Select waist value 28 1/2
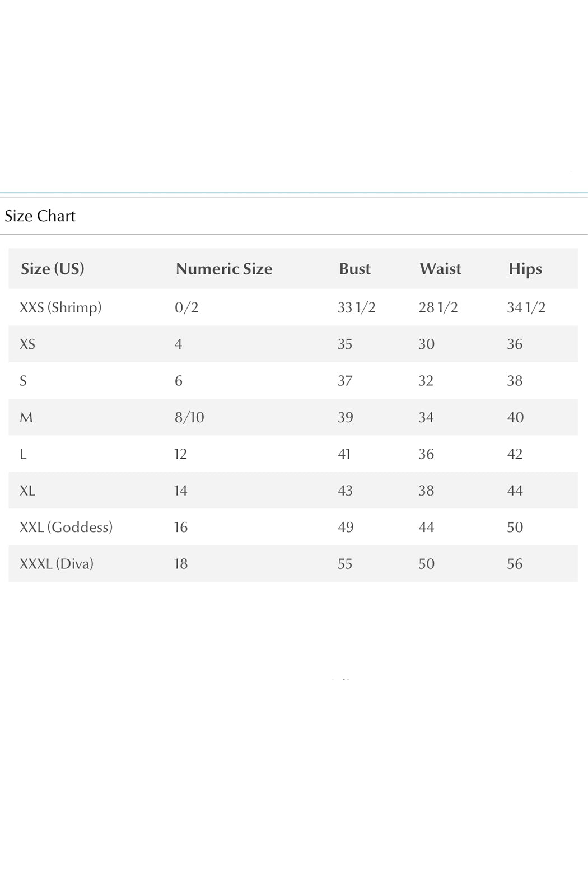The image size is (588, 882). click(x=438, y=307)
